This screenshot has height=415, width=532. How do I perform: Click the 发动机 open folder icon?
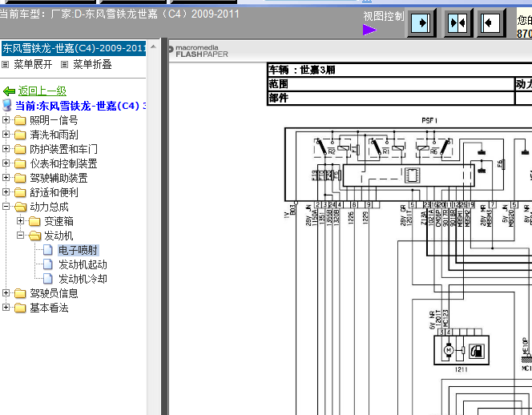[x=35, y=236]
